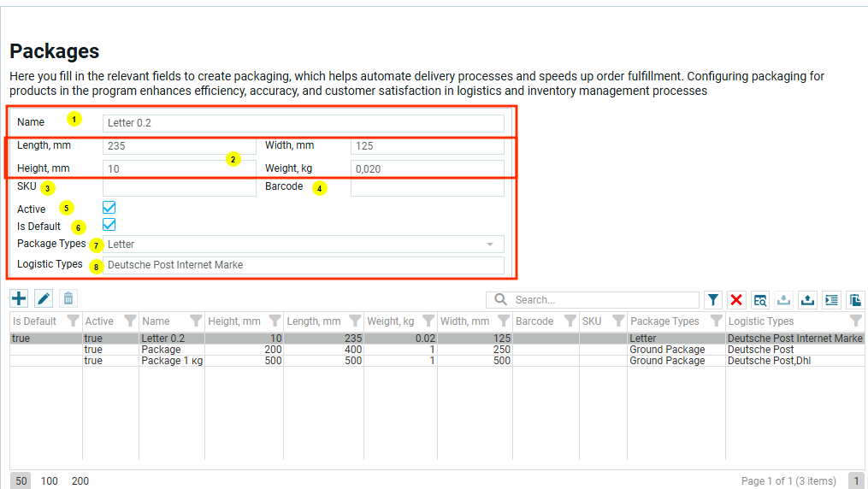Set page size to 100
The width and height of the screenshot is (868, 489).
[50, 481]
